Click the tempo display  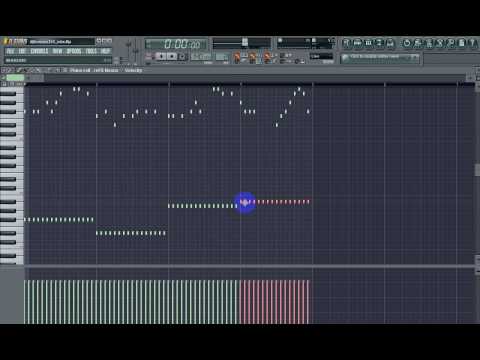point(201,57)
